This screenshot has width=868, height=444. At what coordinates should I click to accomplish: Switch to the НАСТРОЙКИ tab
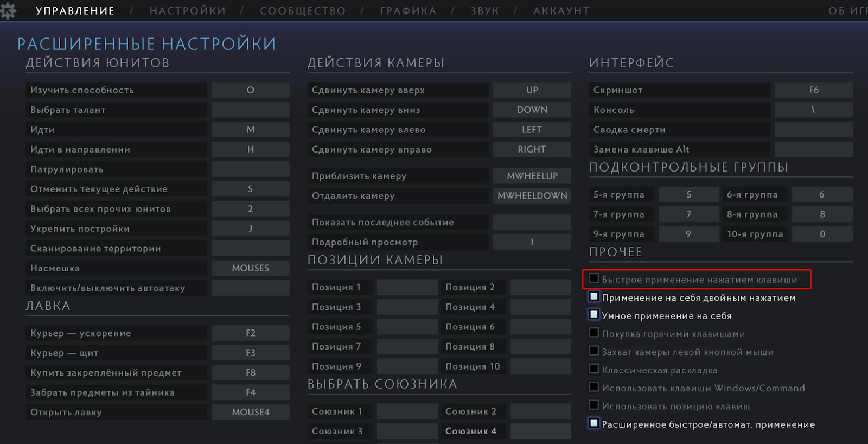pos(188,11)
